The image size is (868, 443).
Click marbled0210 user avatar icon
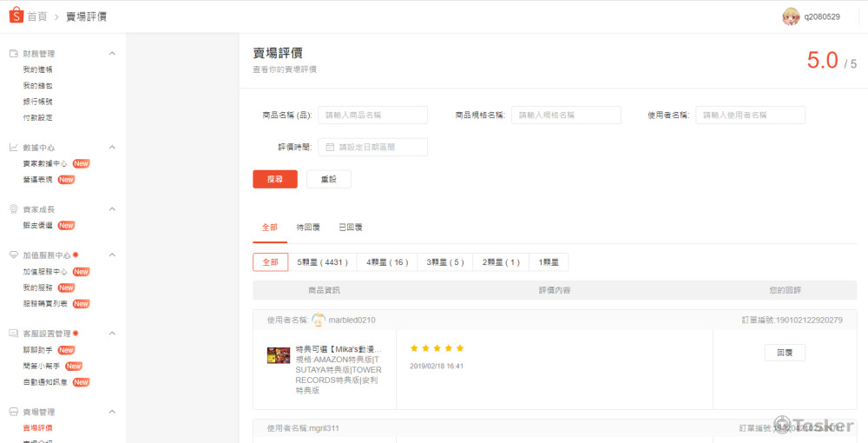point(319,320)
